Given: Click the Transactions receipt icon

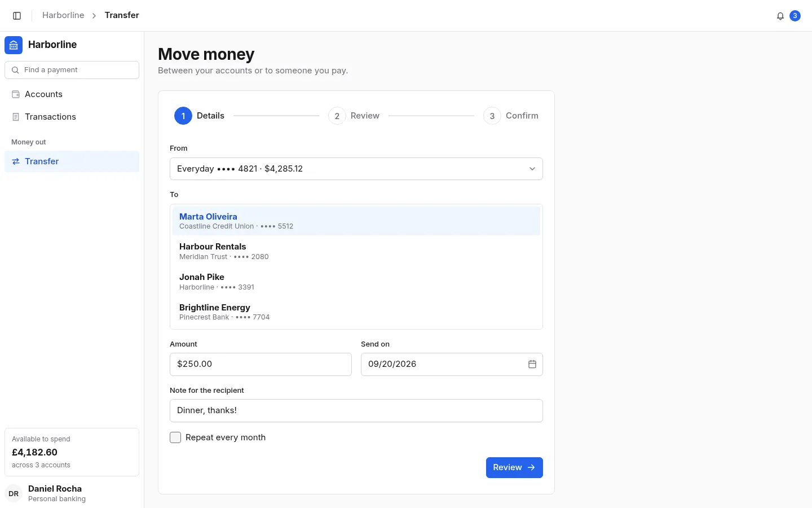Looking at the screenshot, I should pos(16,117).
